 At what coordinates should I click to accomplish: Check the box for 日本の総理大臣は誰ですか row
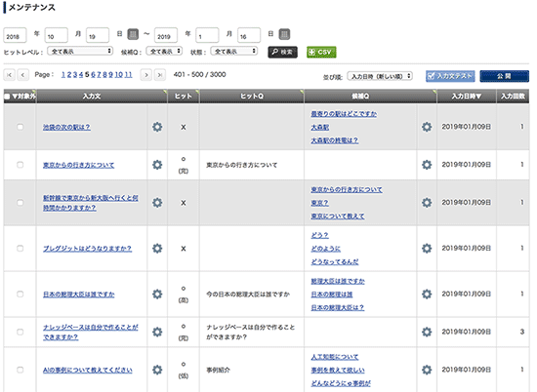coord(21,294)
